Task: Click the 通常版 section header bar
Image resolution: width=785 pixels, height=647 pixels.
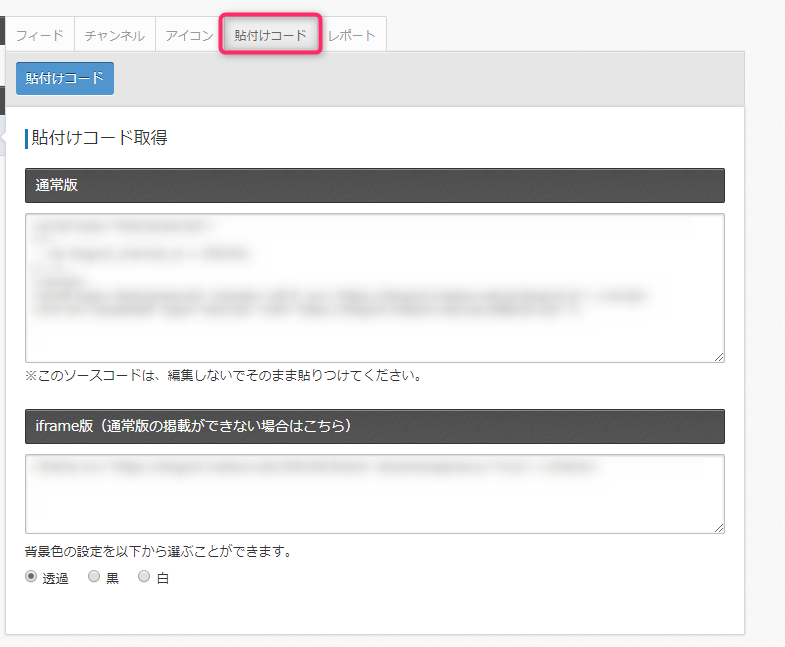Action: (x=374, y=185)
